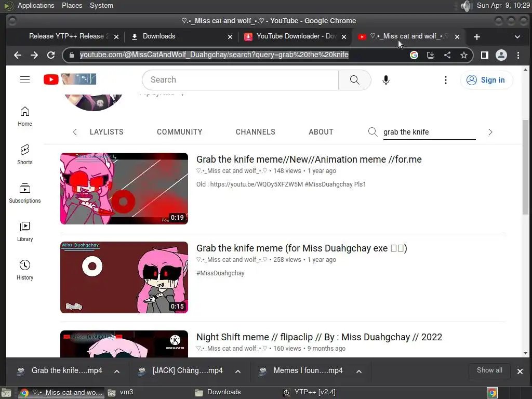The width and height of the screenshot is (532, 399).
Task: Click the YouTube search magnifier button
Action: [354, 79]
